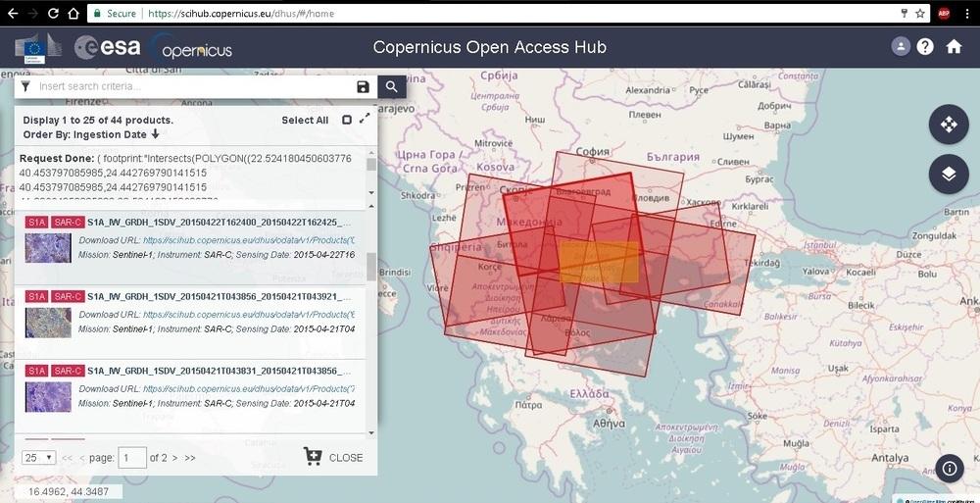Click the SAR-C tag on product 20150421T043831
980x503 pixels.
coord(68,371)
